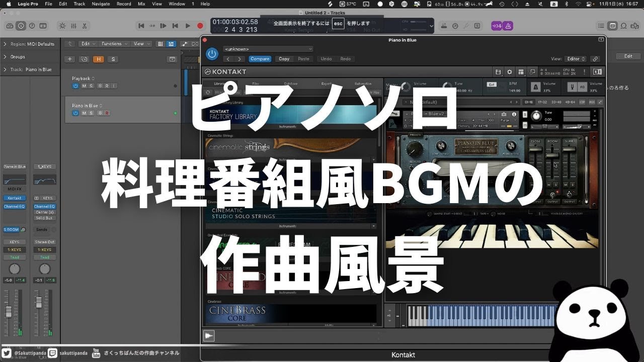Adjust the Piano in Blue volume fader
The width and height of the screenshot is (644, 362).
pyautogui.click(x=8, y=311)
